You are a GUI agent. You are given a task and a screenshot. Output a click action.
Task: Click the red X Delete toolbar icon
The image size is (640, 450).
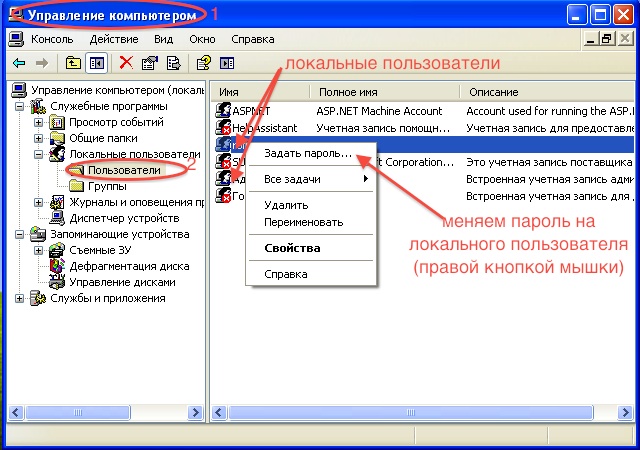tap(126, 62)
